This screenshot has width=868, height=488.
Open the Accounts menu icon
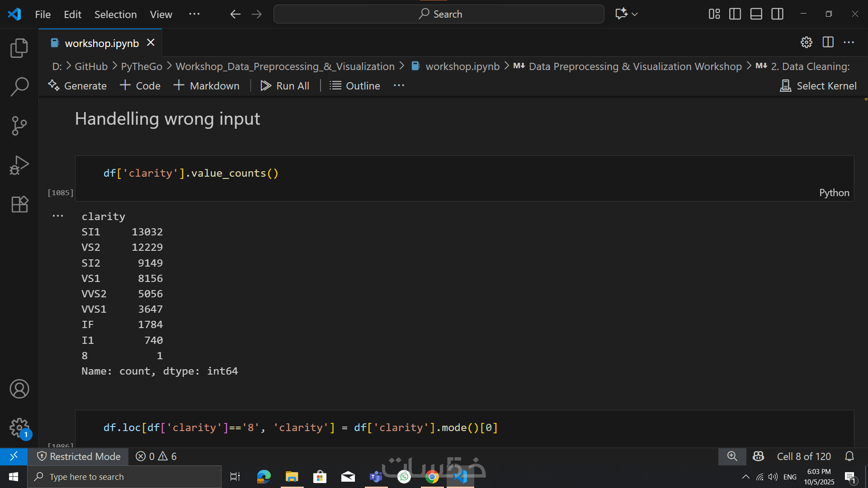click(x=19, y=389)
